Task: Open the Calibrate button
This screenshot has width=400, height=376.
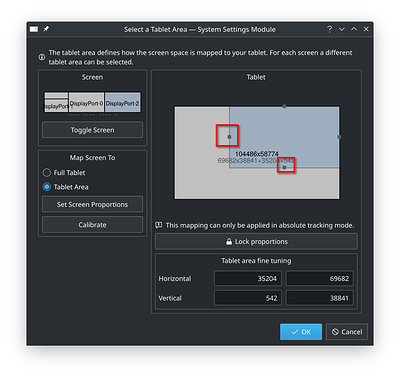Action: pos(92,225)
